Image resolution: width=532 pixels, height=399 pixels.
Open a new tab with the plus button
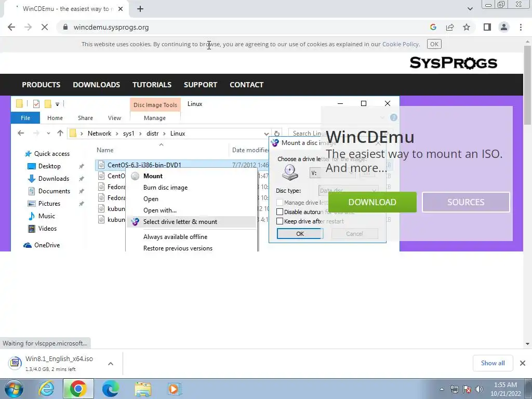pos(140,9)
